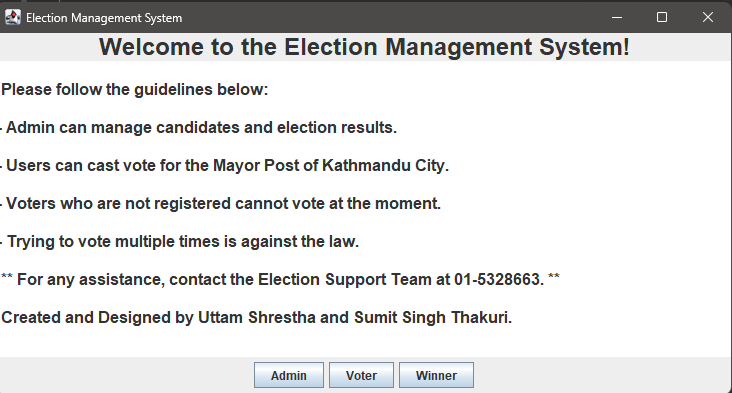This screenshot has width=732, height=393.
Task: Minimize the Election Management System window
Action: [x=617, y=18]
